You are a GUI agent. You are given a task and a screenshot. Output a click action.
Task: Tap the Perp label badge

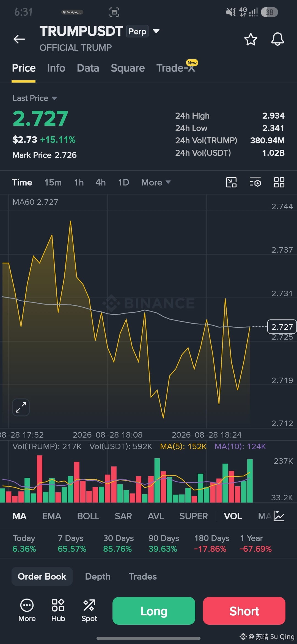[x=137, y=31]
